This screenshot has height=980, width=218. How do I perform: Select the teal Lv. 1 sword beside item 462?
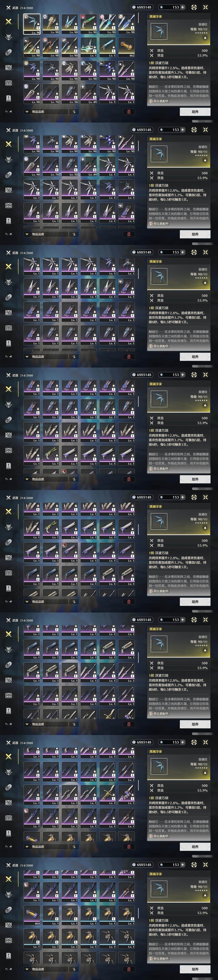coord(107,47)
